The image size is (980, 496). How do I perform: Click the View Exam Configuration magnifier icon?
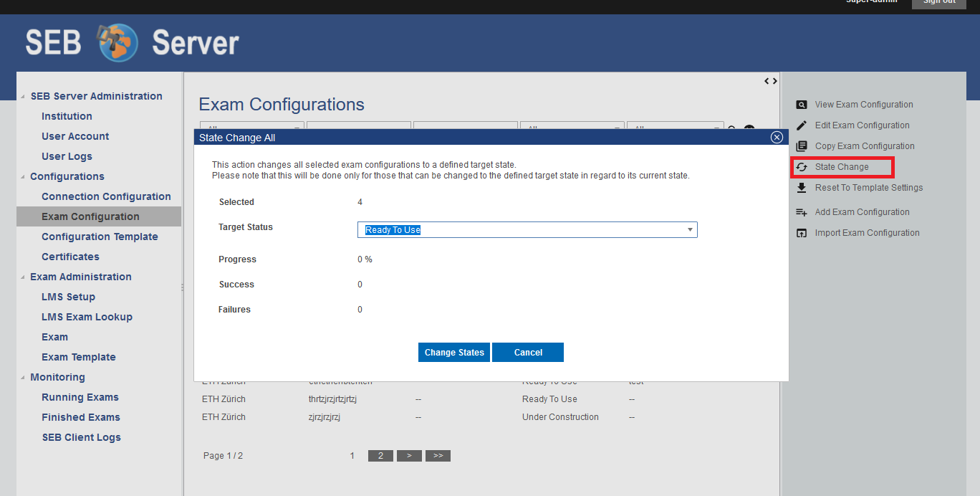802,105
